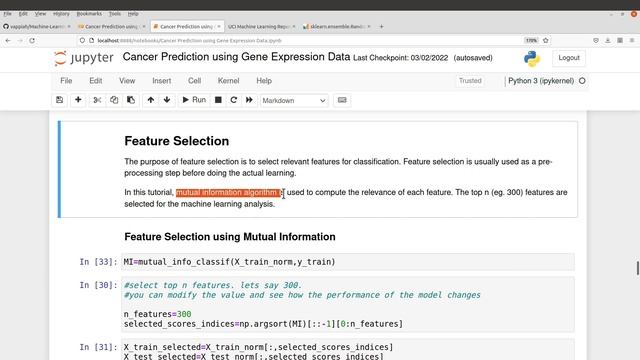Interrupt the kernel with stop icon
Viewport: 640px width, 360px height.
coord(218,100)
